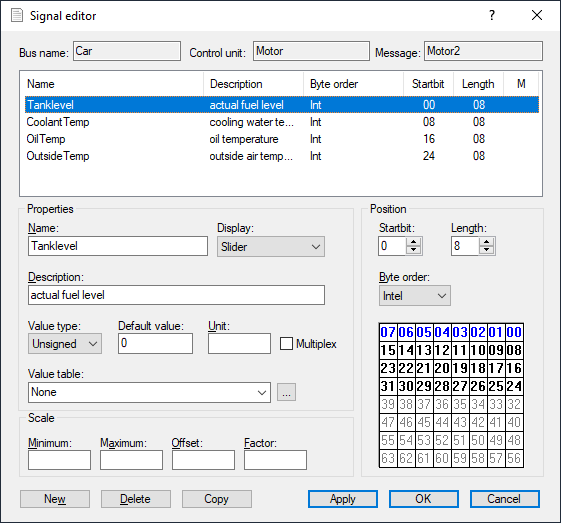Click 'cooling water te...' description cell
Viewport: 561px width, 523px height.
point(252,122)
